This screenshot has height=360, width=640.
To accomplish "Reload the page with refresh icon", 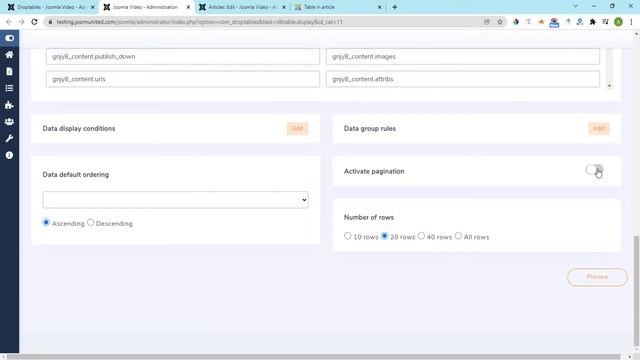I will tap(34, 22).
